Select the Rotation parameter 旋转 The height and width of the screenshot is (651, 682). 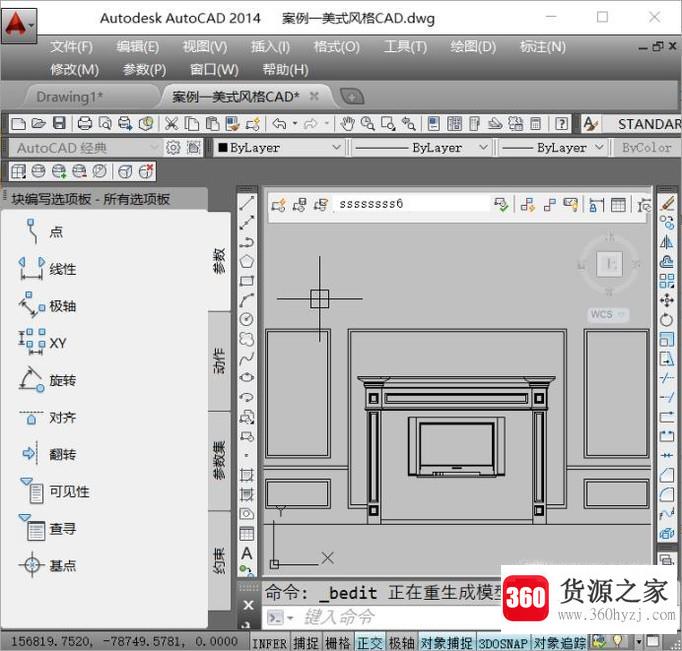pos(47,380)
